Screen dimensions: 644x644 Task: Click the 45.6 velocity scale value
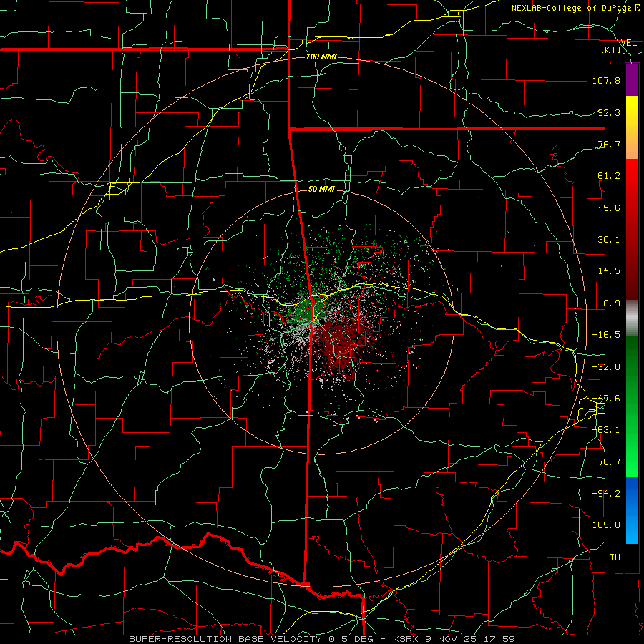tap(609, 208)
